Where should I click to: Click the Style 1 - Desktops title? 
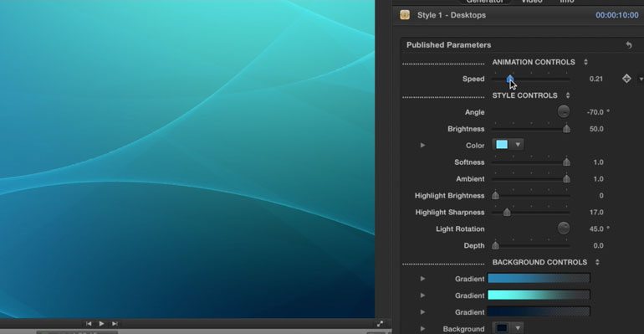(452, 15)
